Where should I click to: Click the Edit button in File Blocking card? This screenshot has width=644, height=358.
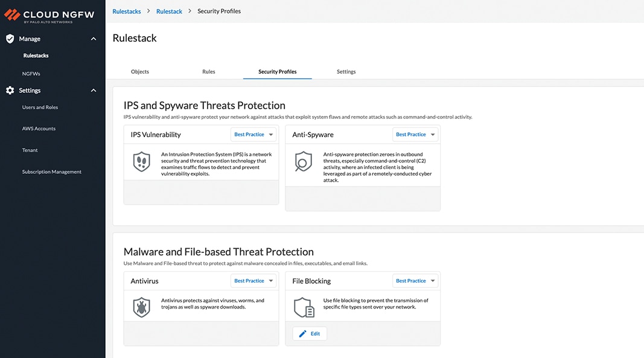(x=309, y=333)
